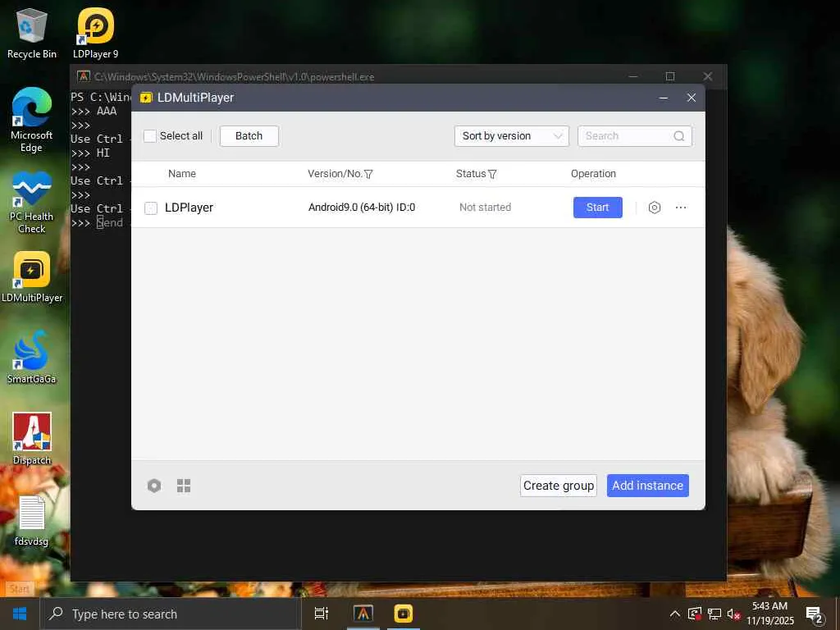Click Not started status text
Image resolution: width=840 pixels, height=630 pixels.
coord(485,208)
